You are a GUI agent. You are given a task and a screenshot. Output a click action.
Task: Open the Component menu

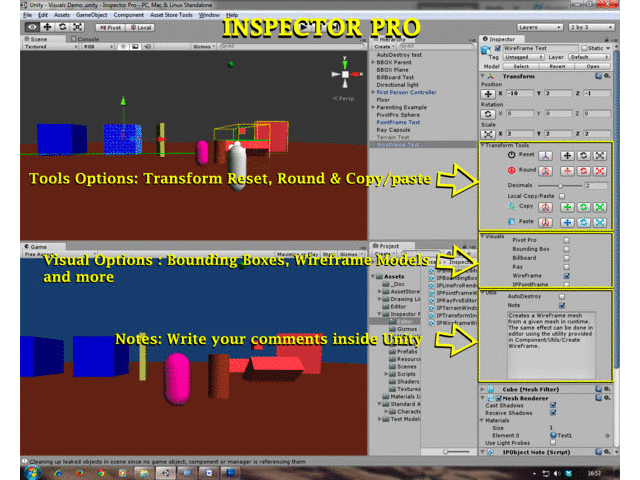click(129, 15)
